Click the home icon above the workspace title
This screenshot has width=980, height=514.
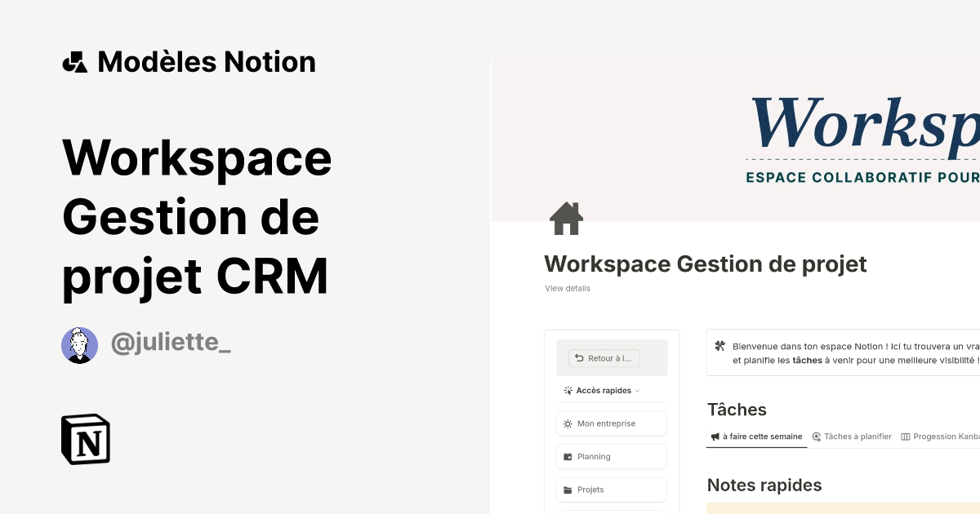pos(566,219)
